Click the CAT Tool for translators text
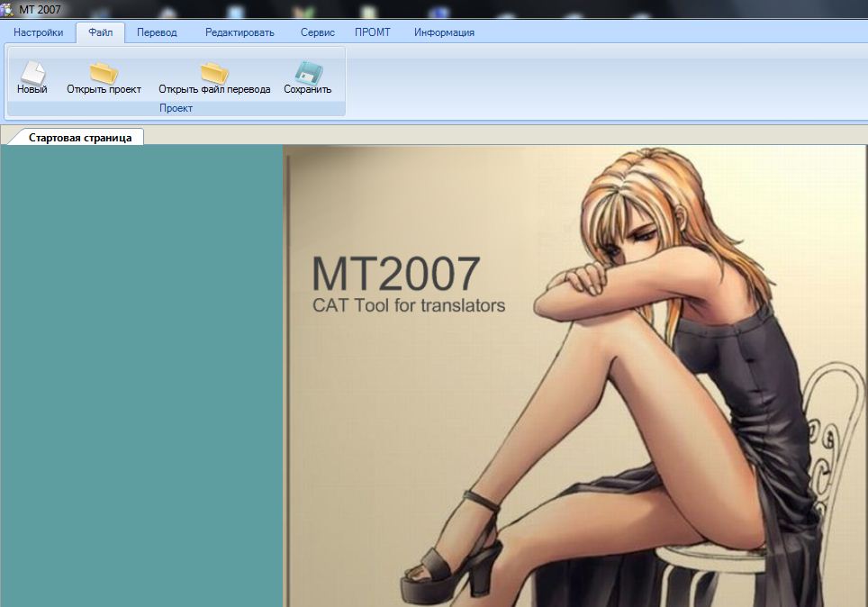 (409, 305)
